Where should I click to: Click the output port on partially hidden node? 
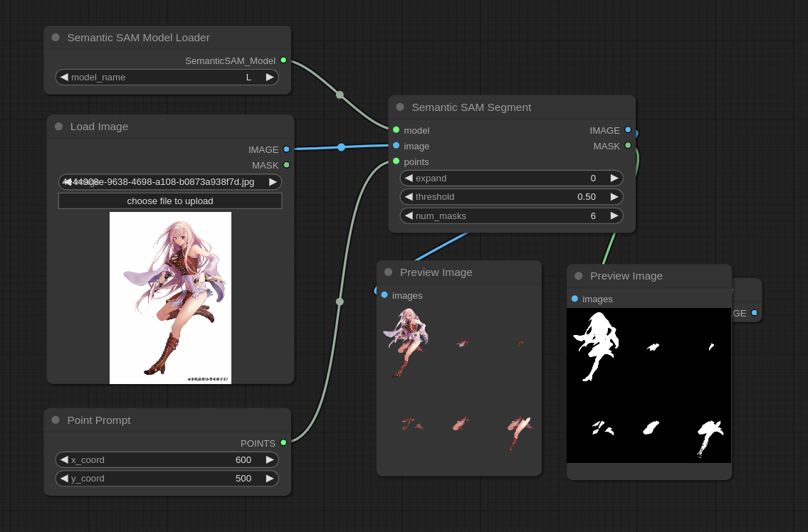pos(755,313)
